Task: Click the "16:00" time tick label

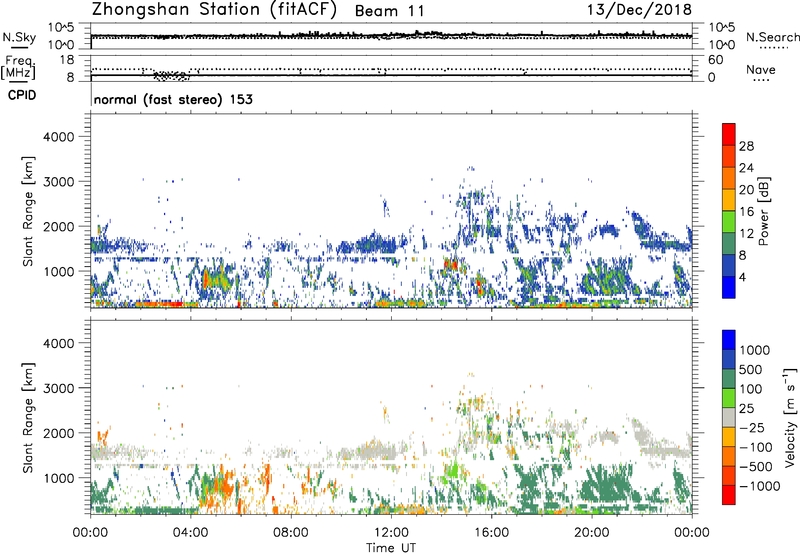Action: pyautogui.click(x=491, y=533)
